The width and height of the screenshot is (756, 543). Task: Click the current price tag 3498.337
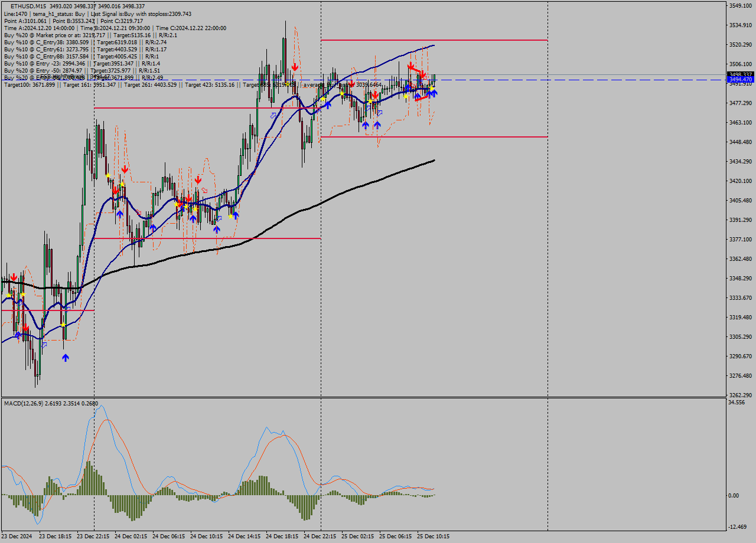[741, 74]
